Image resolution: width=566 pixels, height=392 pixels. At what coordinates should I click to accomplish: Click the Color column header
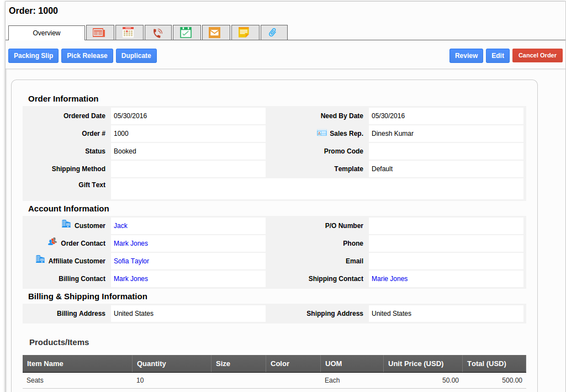(293, 364)
